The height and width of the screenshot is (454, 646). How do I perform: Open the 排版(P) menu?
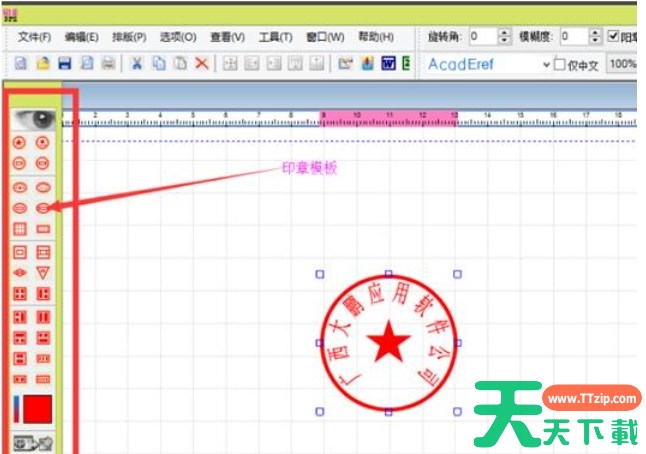click(129, 37)
